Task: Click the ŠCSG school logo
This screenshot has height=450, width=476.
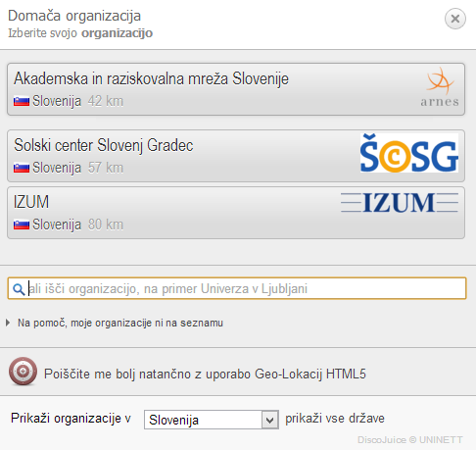Action: point(409,153)
